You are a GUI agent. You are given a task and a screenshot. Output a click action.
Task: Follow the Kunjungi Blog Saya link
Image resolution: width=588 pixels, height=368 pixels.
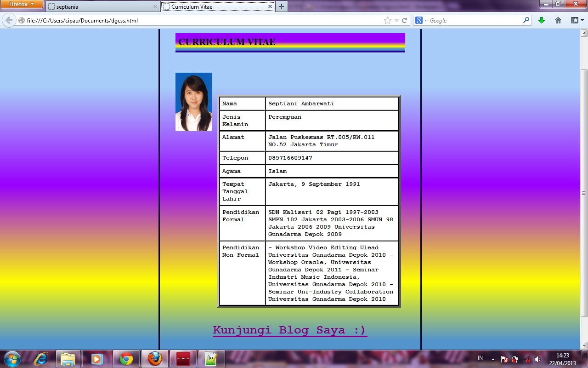pos(289,330)
